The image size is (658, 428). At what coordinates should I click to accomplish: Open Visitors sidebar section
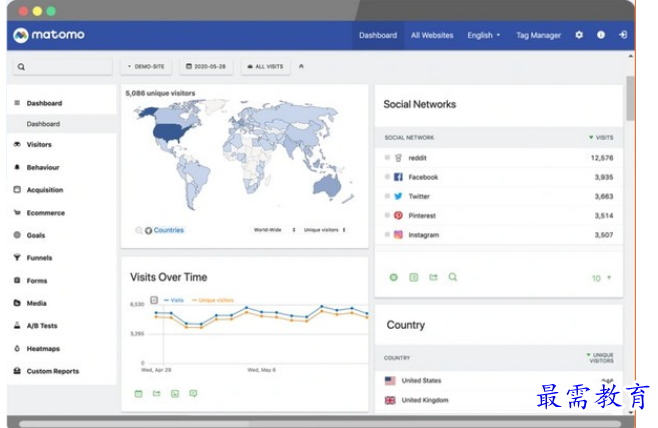click(x=39, y=144)
